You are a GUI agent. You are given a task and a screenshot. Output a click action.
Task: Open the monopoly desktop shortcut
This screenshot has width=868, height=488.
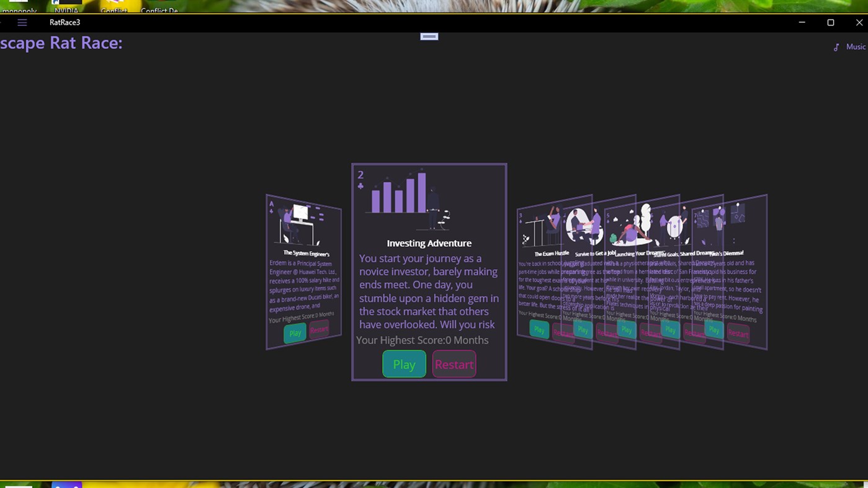(19, 6)
